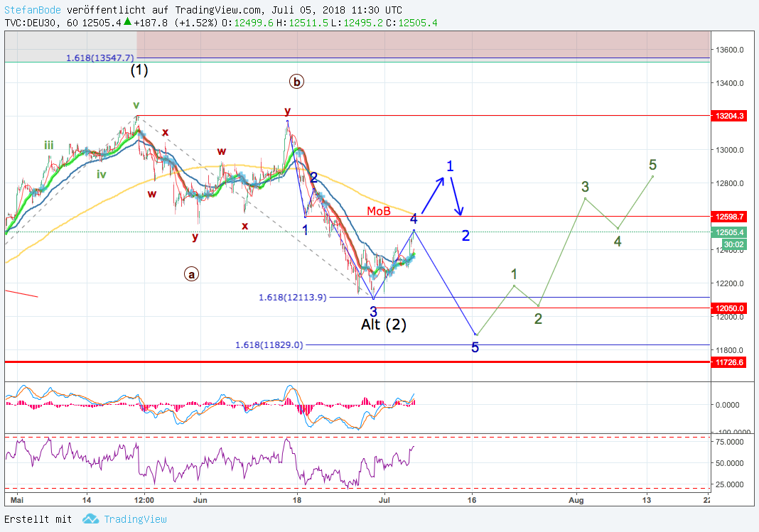Click the 12800.0 price axis value

tap(730, 183)
